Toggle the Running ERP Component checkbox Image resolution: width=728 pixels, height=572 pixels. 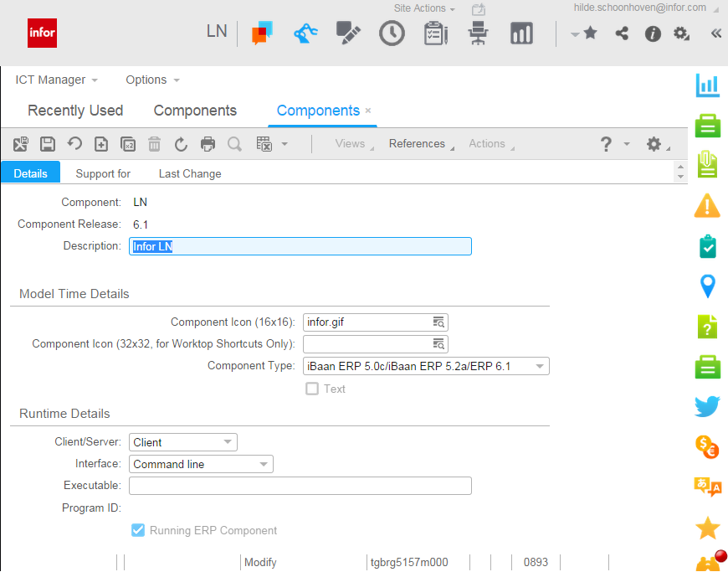coord(138,530)
